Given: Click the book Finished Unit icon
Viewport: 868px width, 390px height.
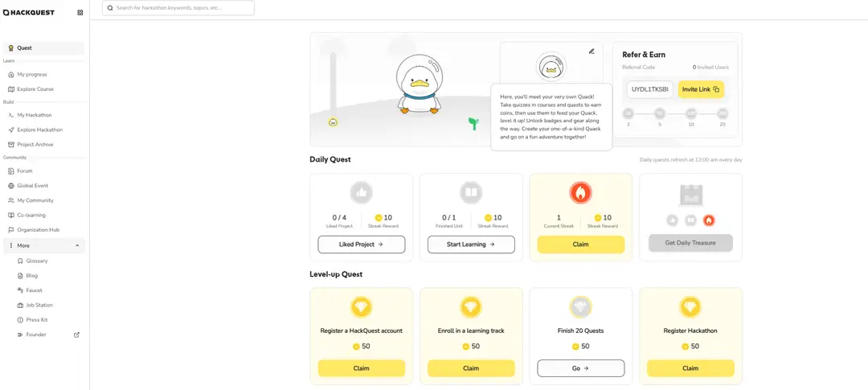Looking at the screenshot, I should click(x=471, y=193).
